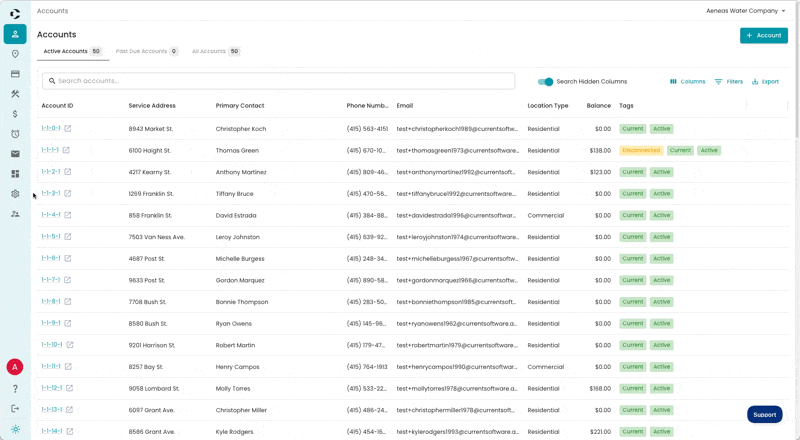Switch to Past Due Accounts tab

(x=147, y=51)
